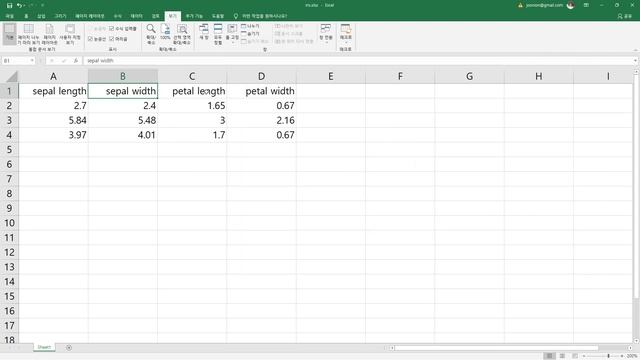This screenshot has height=360, width=640.
Task: Select row 5 header
Action: (9, 149)
